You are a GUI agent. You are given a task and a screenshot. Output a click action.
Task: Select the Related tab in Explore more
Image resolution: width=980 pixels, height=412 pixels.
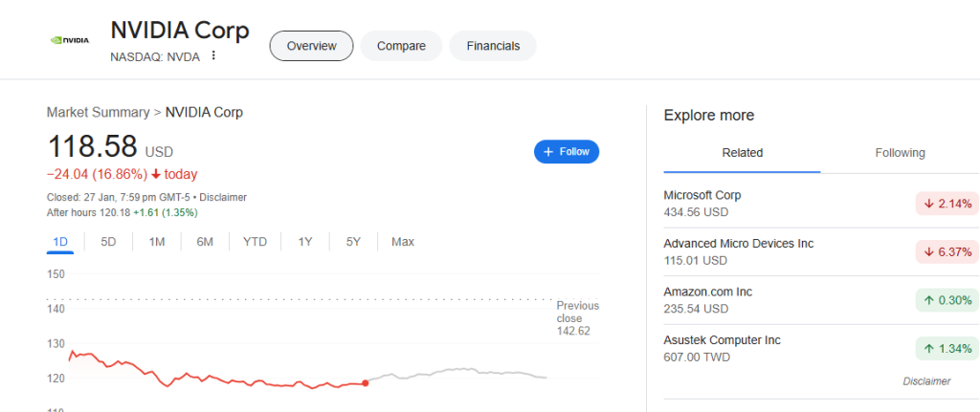(743, 153)
